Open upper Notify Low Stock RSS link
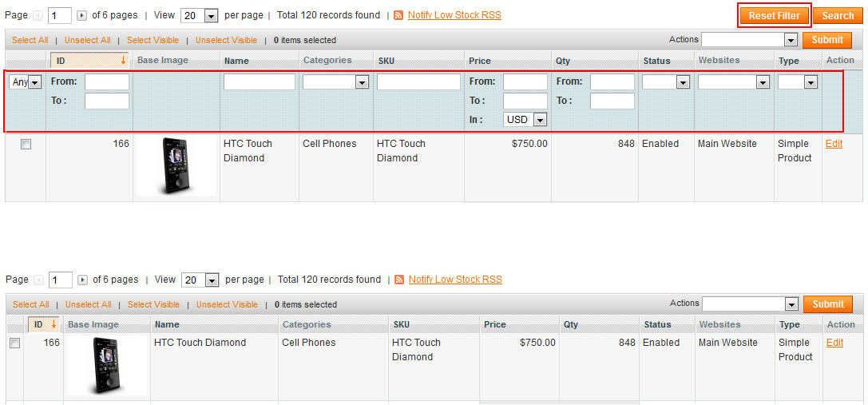The height and width of the screenshot is (405, 868). point(454,15)
